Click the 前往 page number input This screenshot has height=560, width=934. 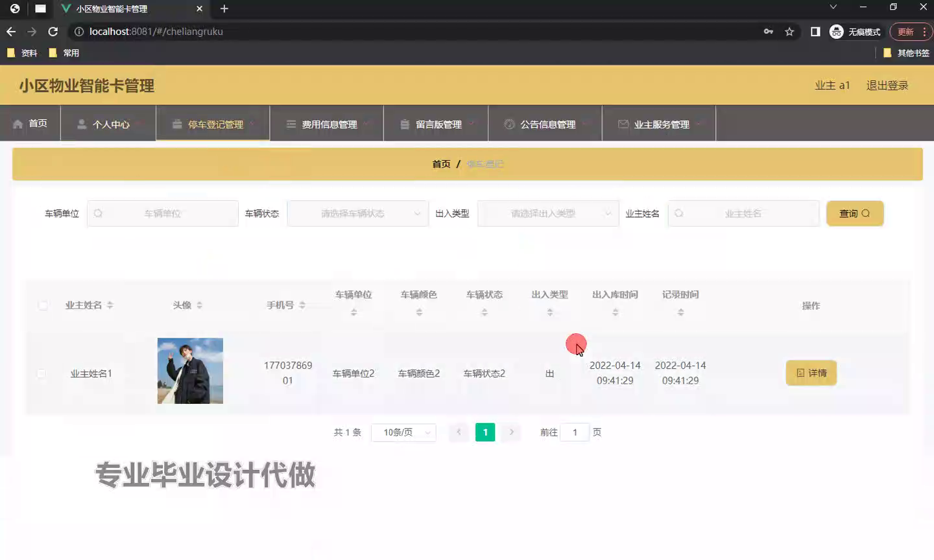(x=575, y=432)
